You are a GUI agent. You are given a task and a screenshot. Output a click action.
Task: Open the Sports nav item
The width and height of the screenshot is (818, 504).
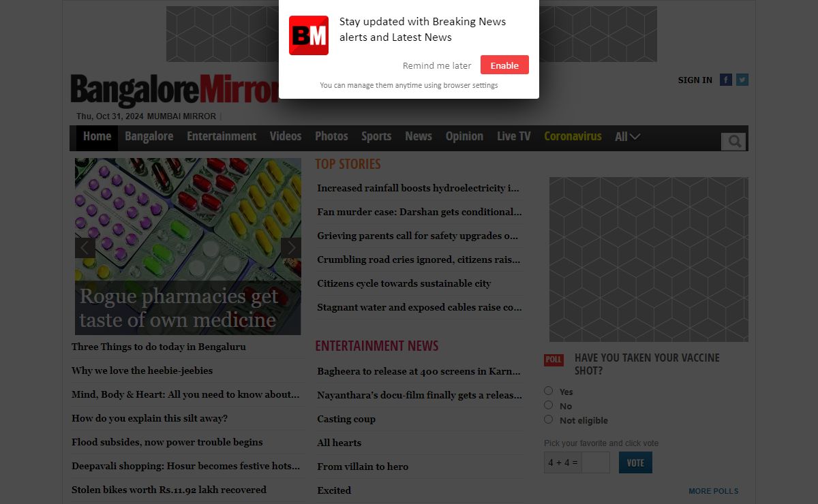tap(376, 136)
